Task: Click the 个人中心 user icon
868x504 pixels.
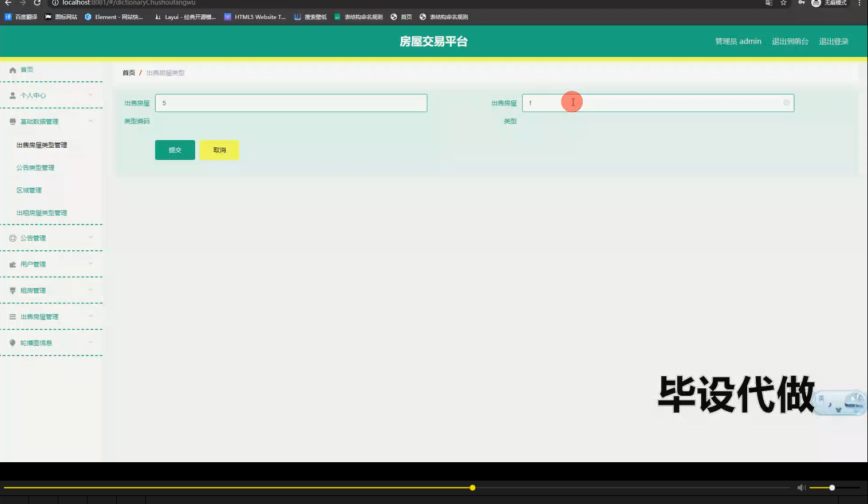Action: coord(12,95)
